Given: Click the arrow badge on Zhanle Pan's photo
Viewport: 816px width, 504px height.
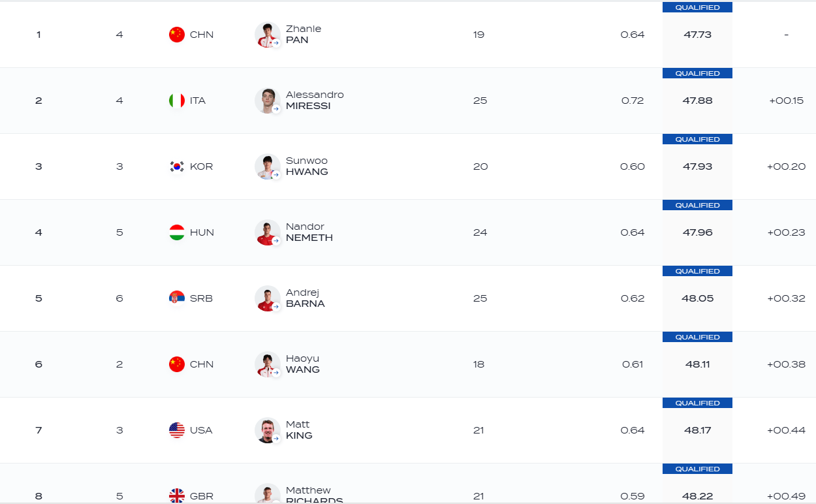Looking at the screenshot, I should [276, 43].
